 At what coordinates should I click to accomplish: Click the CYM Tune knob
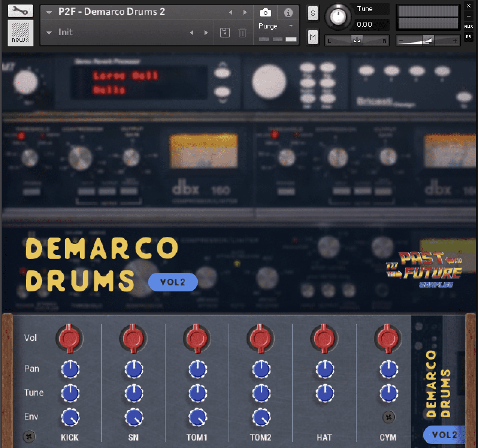pos(388,393)
